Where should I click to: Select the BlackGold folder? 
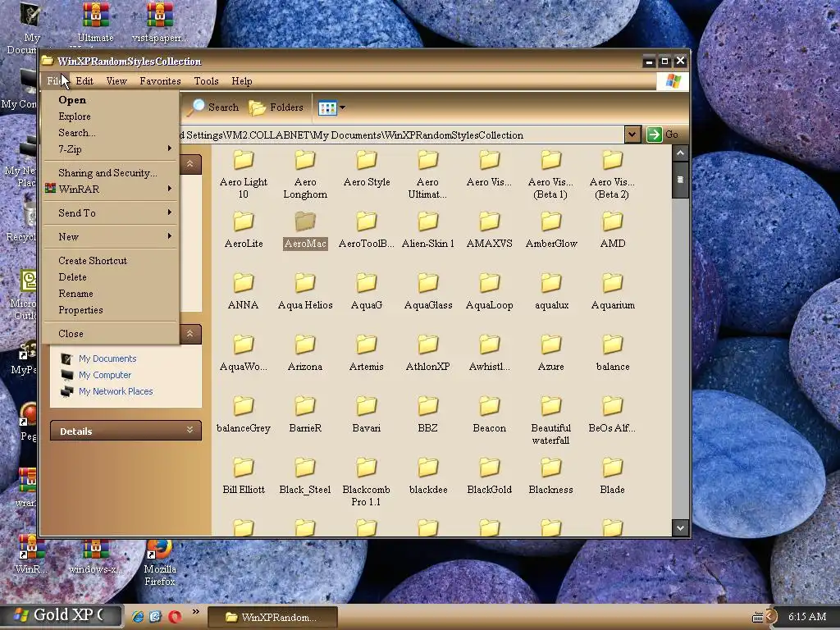[489, 477]
